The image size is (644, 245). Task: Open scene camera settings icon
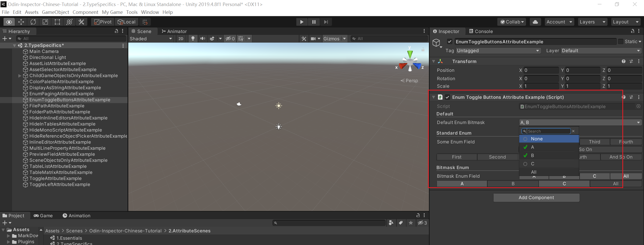pos(313,39)
